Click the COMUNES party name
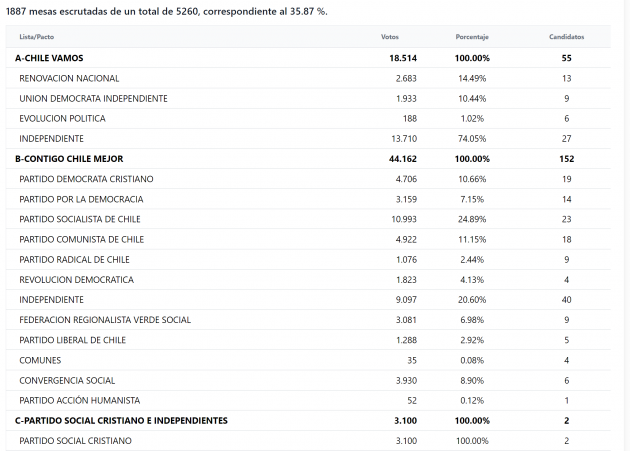Screen dimensions: 630x451 (40, 360)
